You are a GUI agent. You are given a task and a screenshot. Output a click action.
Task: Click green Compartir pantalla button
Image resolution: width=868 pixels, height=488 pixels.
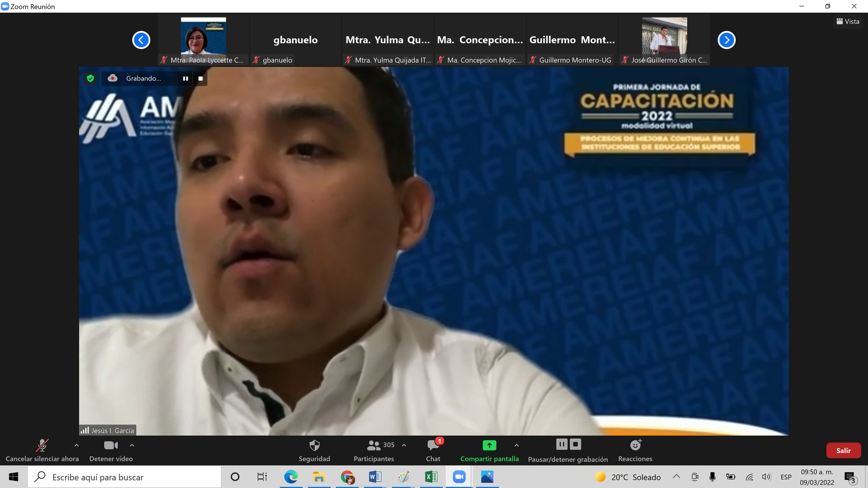(x=490, y=451)
